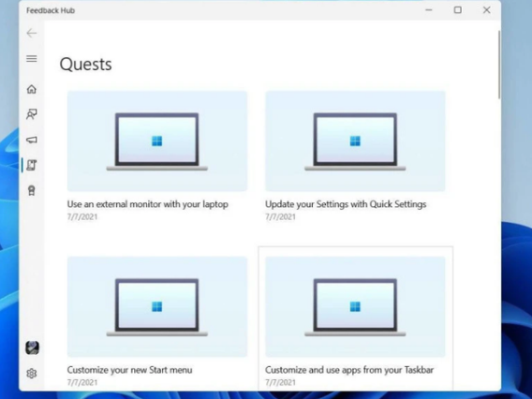This screenshot has width=532, height=399.
Task: Maximize the Feedback Hub window
Action: (458, 10)
